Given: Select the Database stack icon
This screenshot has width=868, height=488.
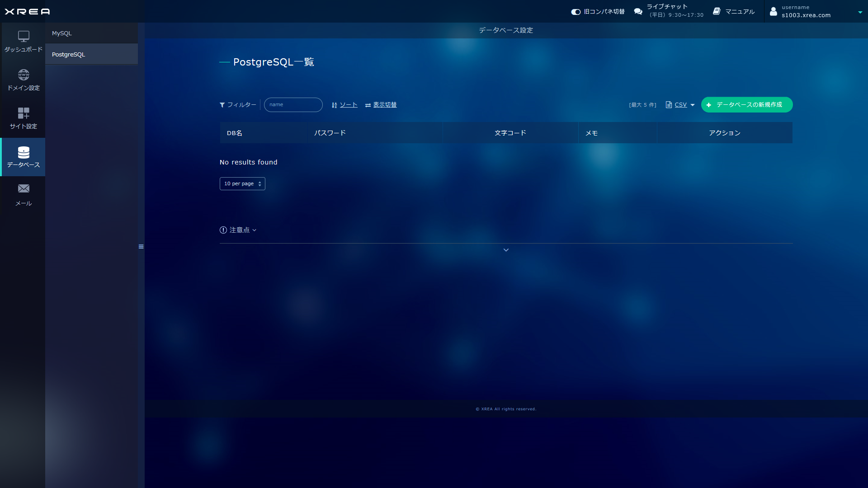Looking at the screenshot, I should point(24,152).
